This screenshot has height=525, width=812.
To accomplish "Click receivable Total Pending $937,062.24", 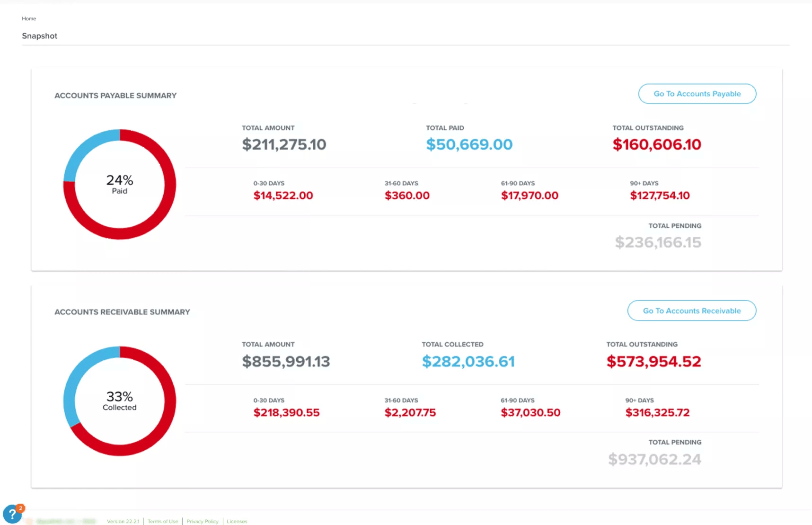I will 654,459.
